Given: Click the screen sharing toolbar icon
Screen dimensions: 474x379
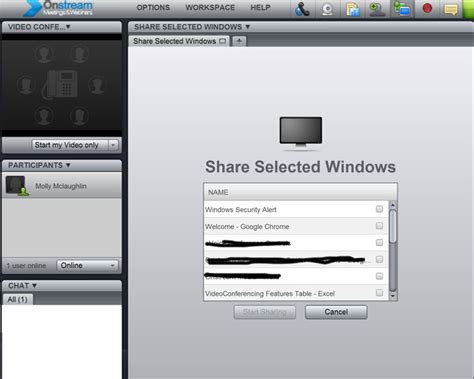Looking at the screenshot, I should [402, 8].
